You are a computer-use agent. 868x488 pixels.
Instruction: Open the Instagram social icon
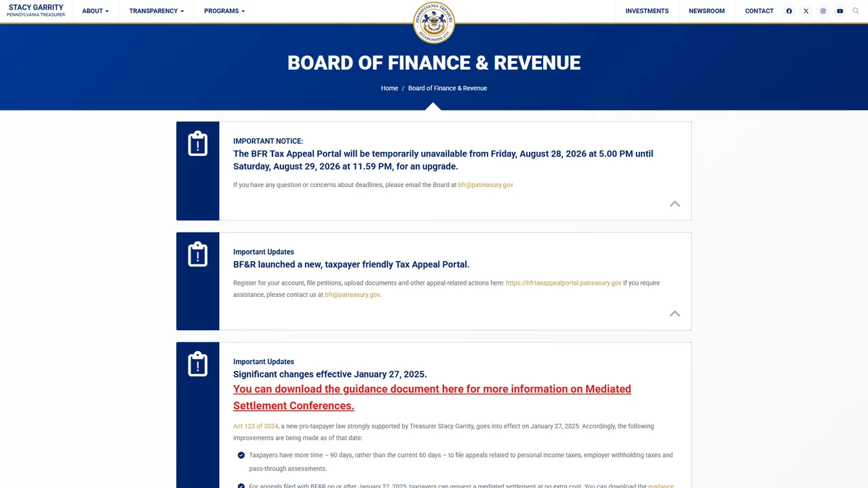click(x=823, y=11)
